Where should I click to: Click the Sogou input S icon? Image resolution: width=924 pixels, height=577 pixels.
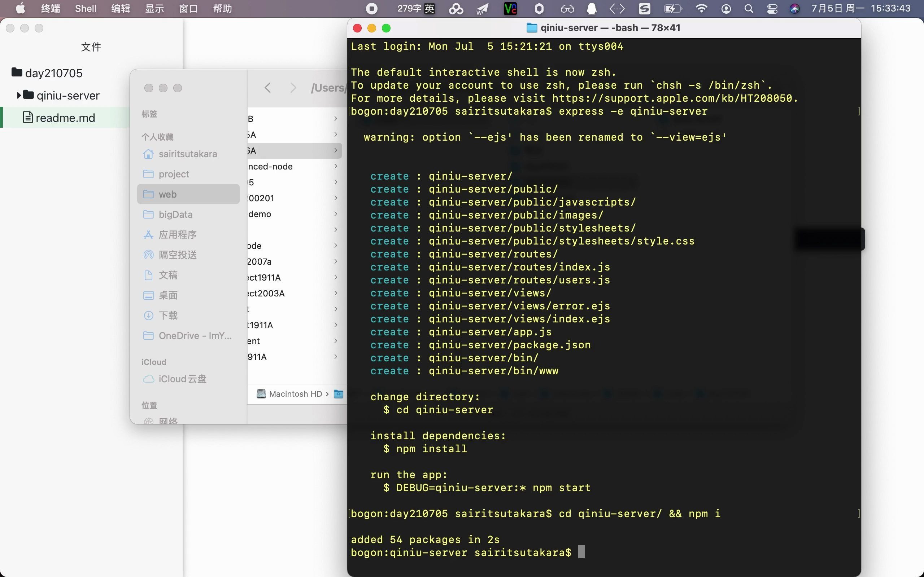tap(645, 8)
